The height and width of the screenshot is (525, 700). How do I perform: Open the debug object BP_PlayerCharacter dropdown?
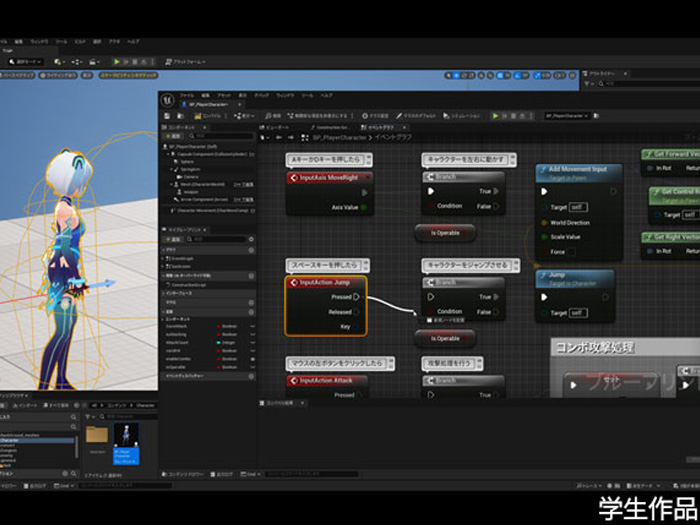pos(567,116)
